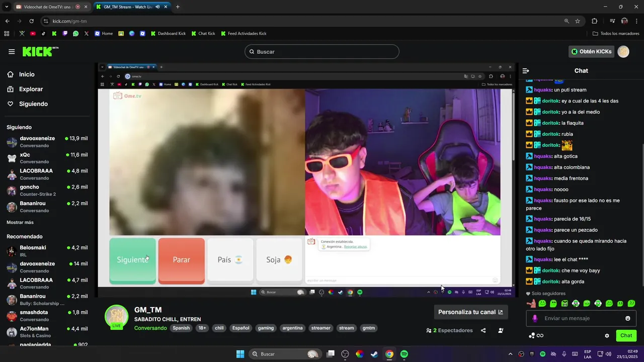The height and width of the screenshot is (362, 644).
Task: Click the 18+ tag
Action: click(202, 328)
